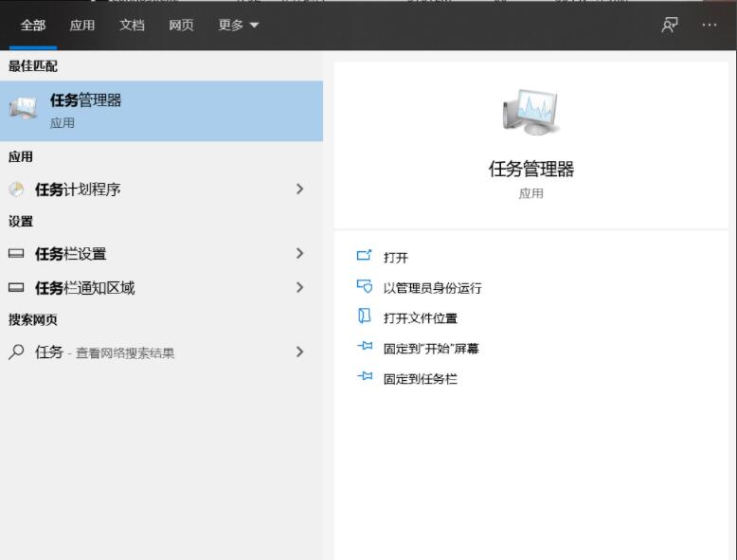Switch to the 网页 tab
The height and width of the screenshot is (560, 737).
(x=181, y=26)
